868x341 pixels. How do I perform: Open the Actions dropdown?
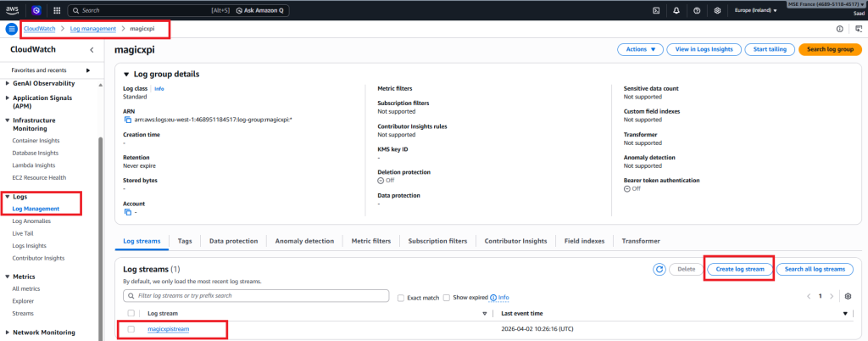tap(640, 50)
